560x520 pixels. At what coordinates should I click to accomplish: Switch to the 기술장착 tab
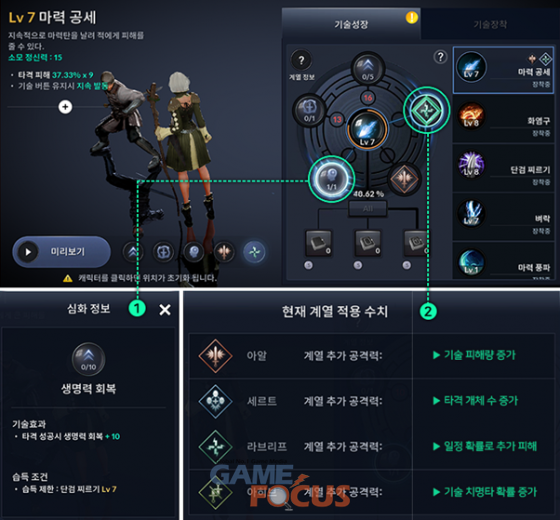pyautogui.click(x=490, y=24)
